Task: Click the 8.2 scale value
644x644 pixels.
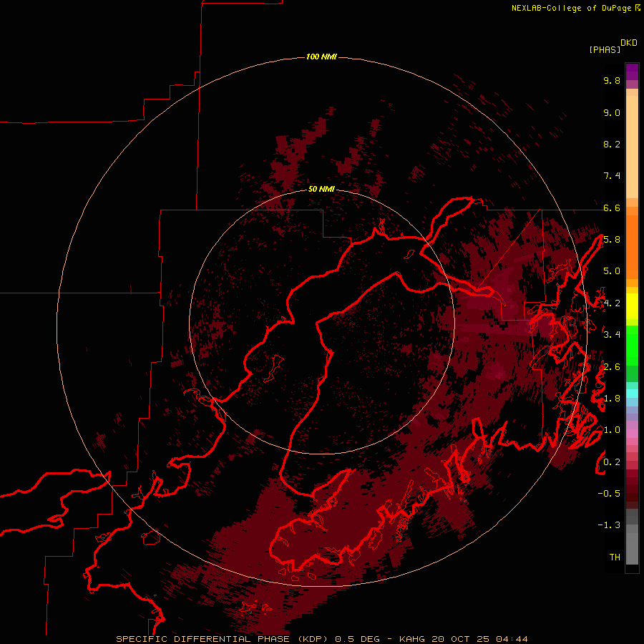Action: click(612, 144)
